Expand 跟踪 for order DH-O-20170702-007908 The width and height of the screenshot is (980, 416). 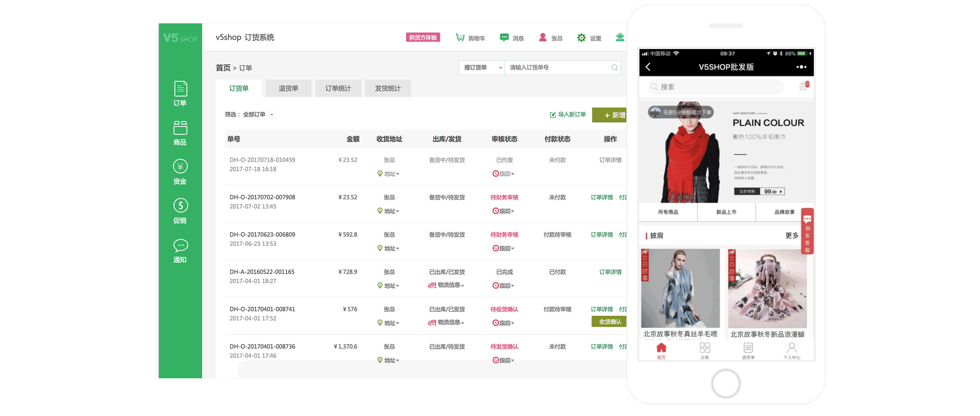coord(503,211)
